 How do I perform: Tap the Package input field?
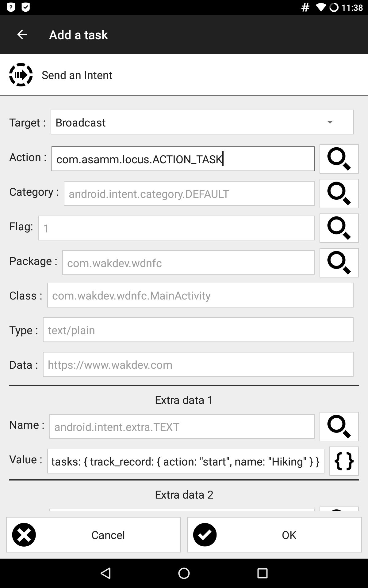coord(188,263)
